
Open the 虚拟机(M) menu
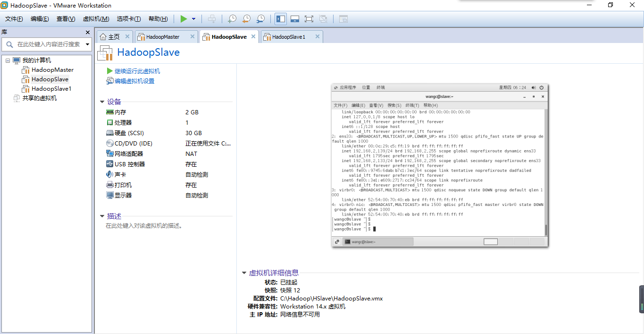pos(96,19)
